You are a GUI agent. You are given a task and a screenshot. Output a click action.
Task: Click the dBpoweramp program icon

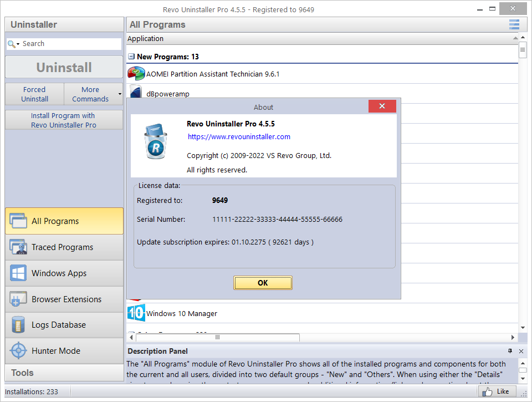[136, 91]
